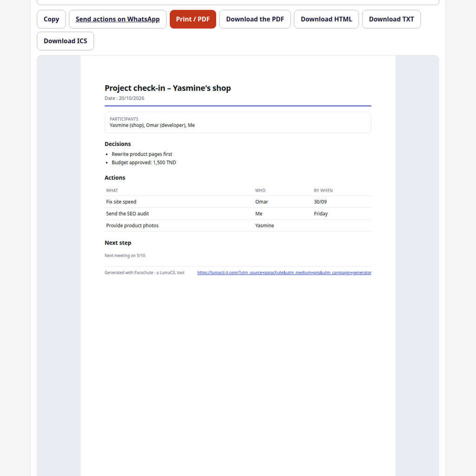Click the BY WHEN column header
Image resolution: width=476 pixels, height=476 pixels.
(x=324, y=190)
